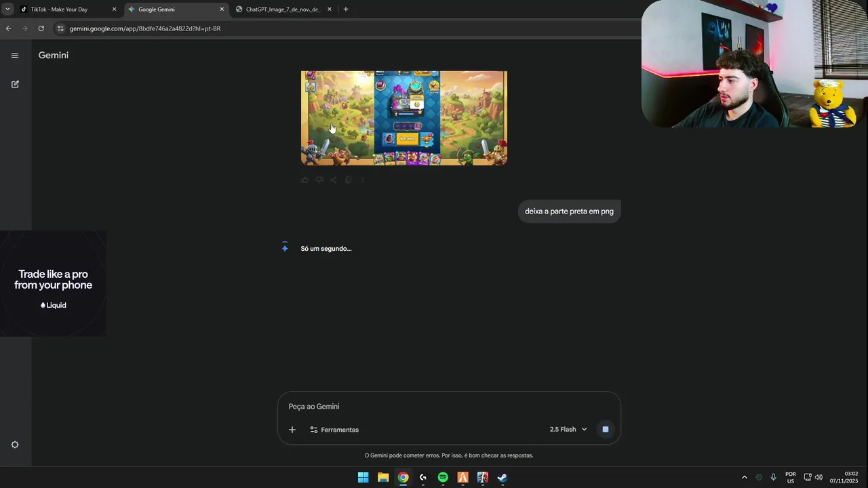Close the Google Gemini tab
The width and height of the screenshot is (868, 488).
(x=222, y=9)
